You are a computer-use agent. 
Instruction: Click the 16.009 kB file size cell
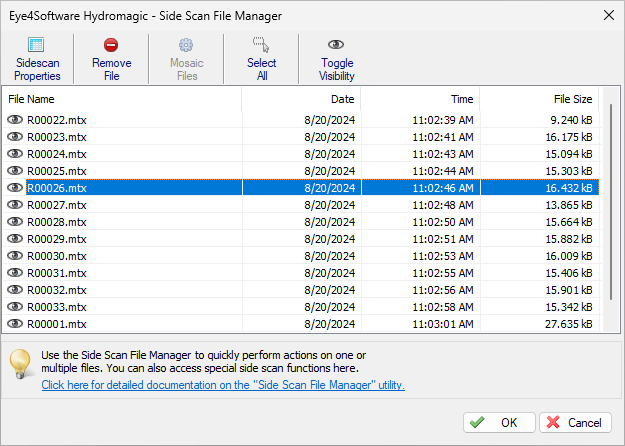569,256
